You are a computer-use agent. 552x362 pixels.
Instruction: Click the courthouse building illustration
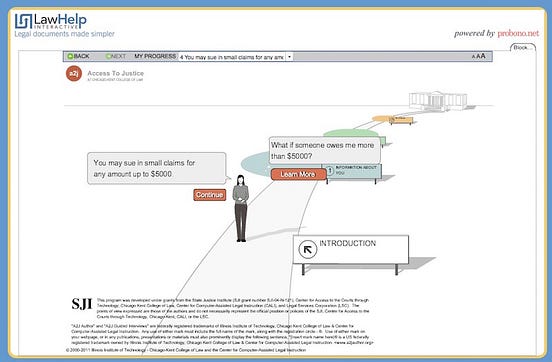coord(438,100)
